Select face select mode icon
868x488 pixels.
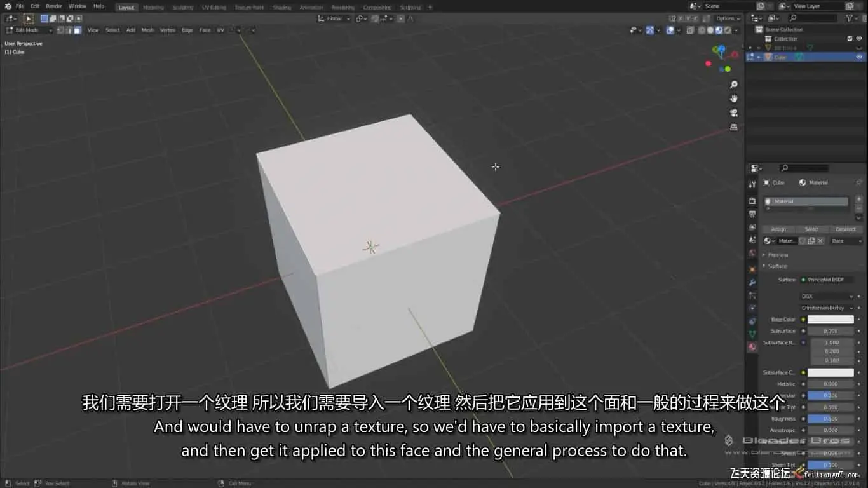[x=78, y=30]
